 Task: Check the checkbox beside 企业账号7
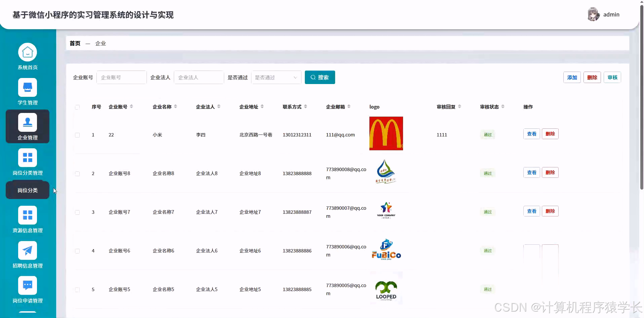point(77,212)
